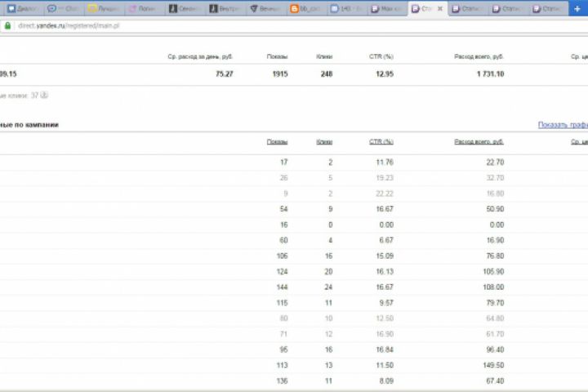Viewport: 588px width, 392px height.
Task: Select the CTR cell 16.13
Action: click(385, 272)
